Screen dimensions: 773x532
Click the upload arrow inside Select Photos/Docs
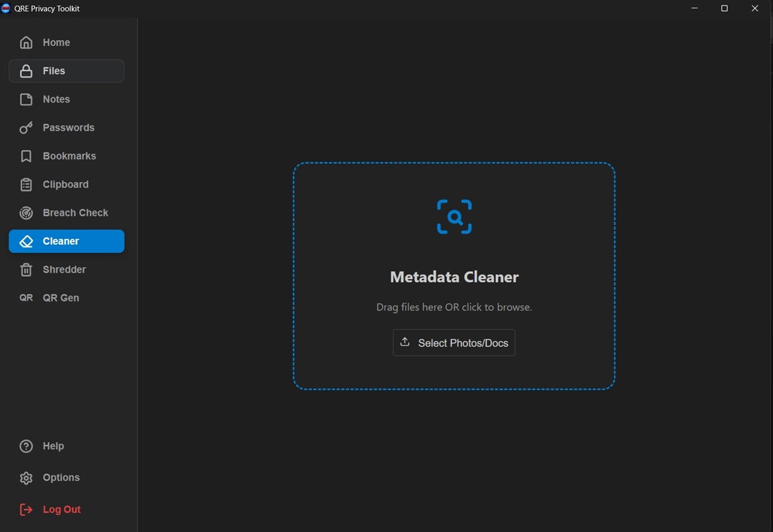405,342
